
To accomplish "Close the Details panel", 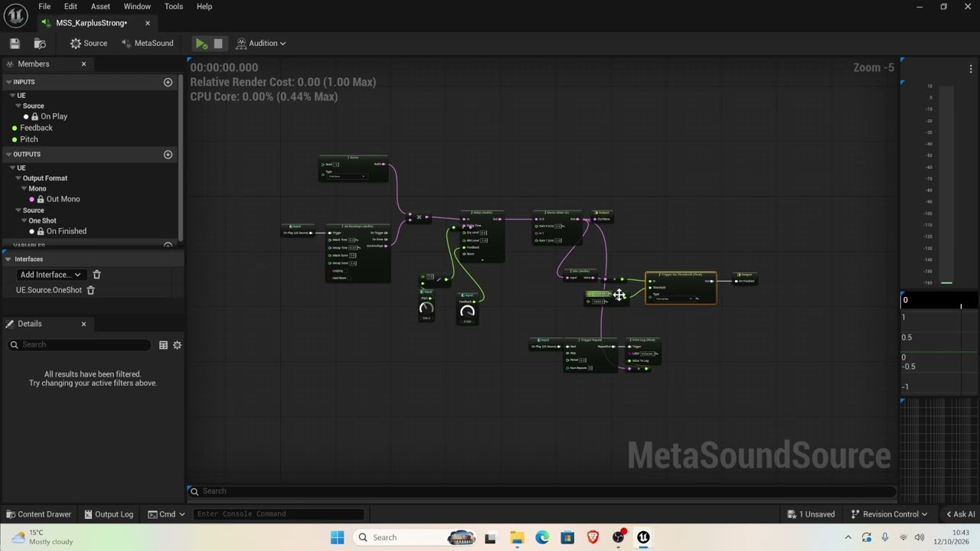I will 84,324.
